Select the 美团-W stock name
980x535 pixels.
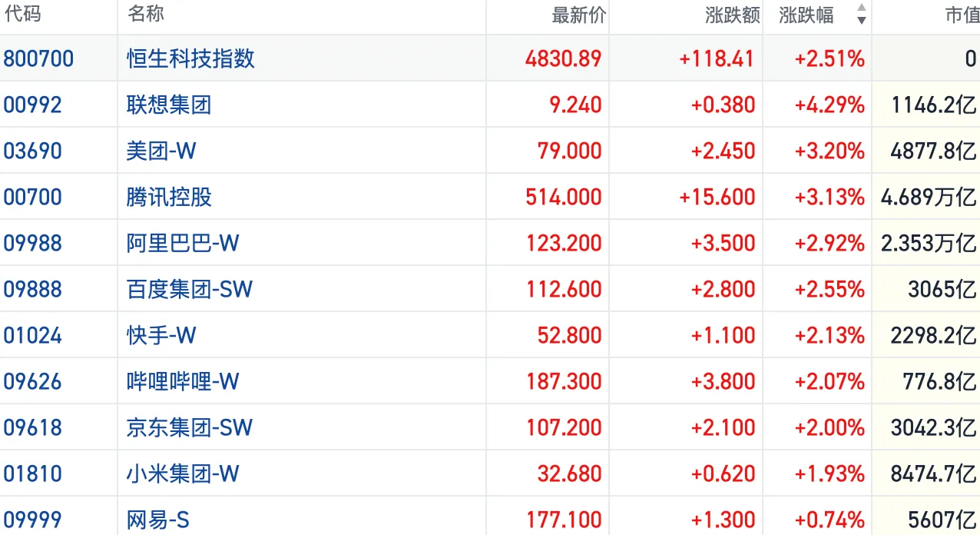click(161, 151)
